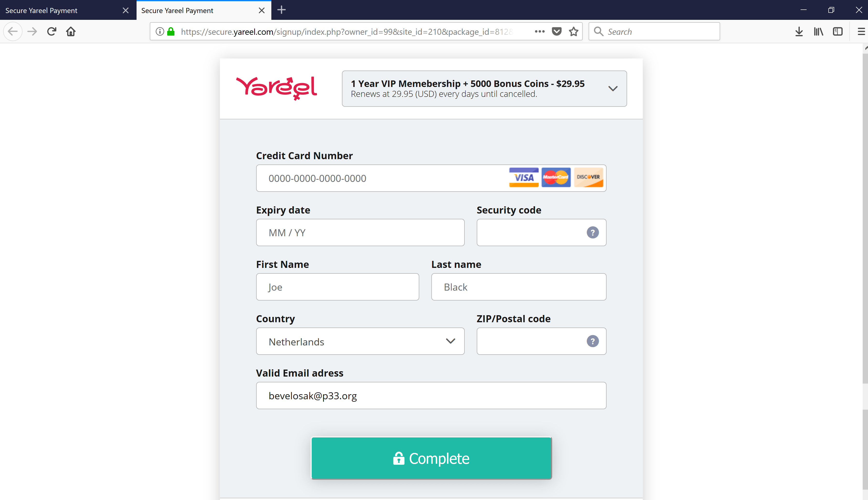Screen dimensions: 868x500
Task: Click the Expiry date MM / YY field
Action: point(360,232)
